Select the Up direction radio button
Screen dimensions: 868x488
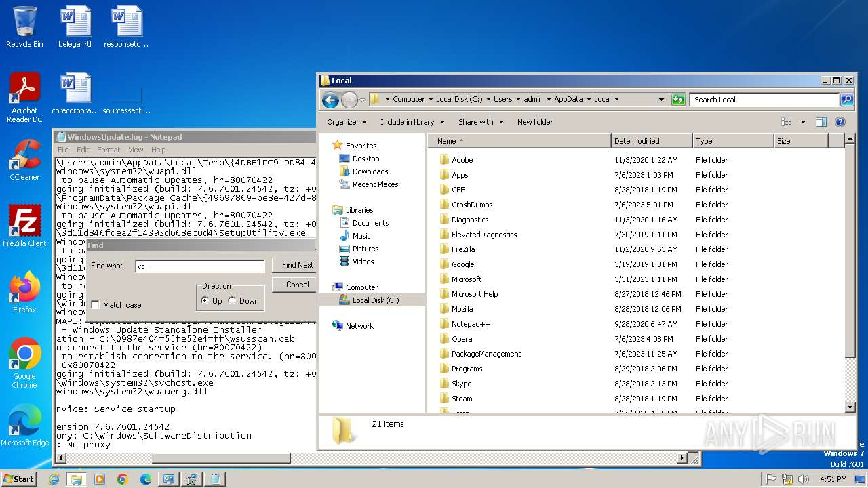(x=205, y=300)
